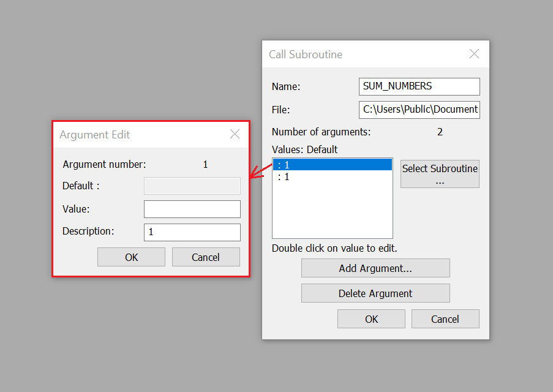Cancel the Call Subroutine dialog
The width and height of the screenshot is (553, 392).
(x=445, y=319)
